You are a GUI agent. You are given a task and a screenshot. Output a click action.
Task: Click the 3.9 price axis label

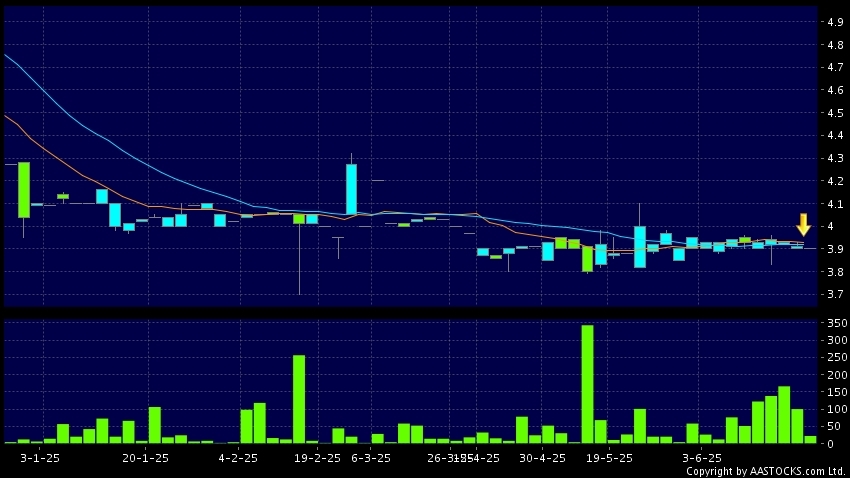click(x=835, y=249)
